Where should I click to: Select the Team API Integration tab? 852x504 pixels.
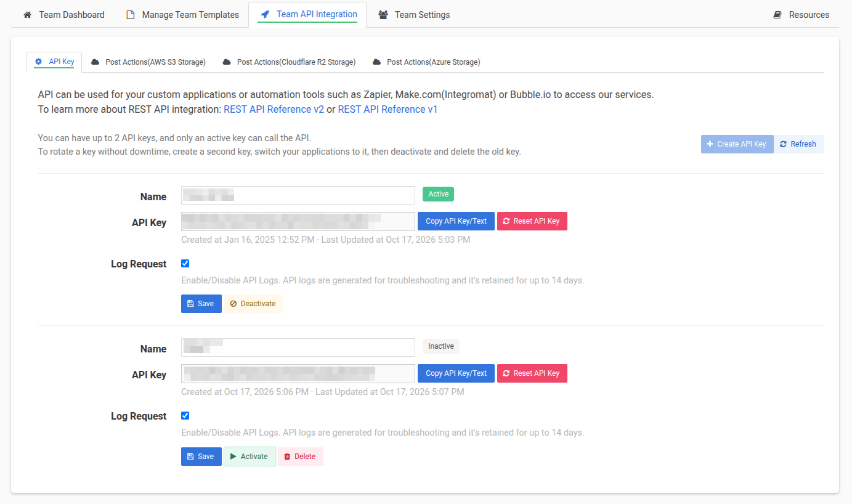(308, 15)
